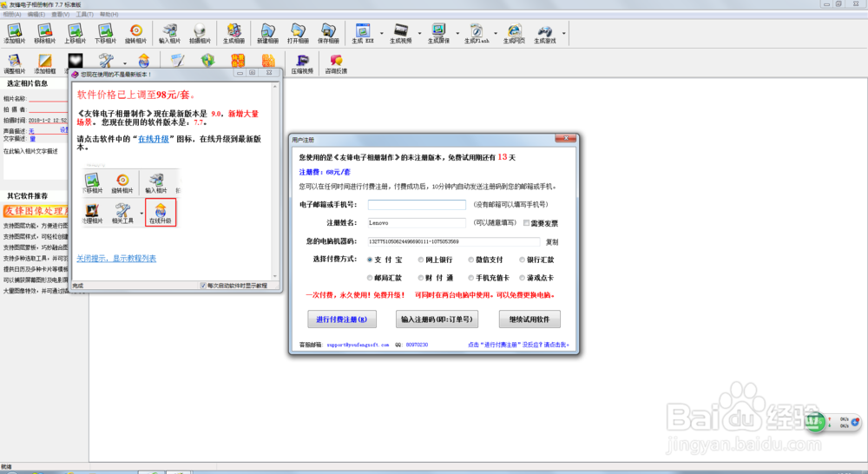Screen dimensions: 868x474
Task: Select 邮局汇款 payment option
Action: coord(370,278)
